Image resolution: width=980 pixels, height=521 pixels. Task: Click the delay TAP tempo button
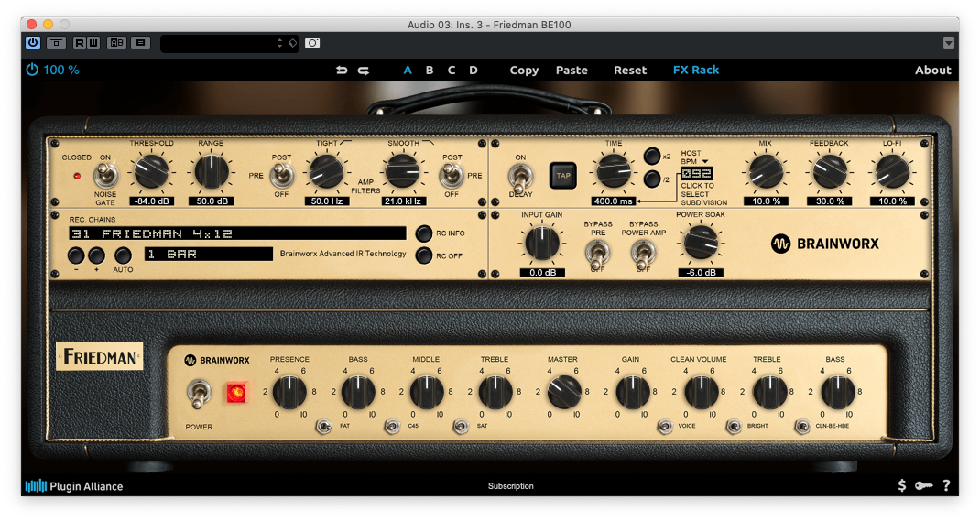[x=563, y=176]
